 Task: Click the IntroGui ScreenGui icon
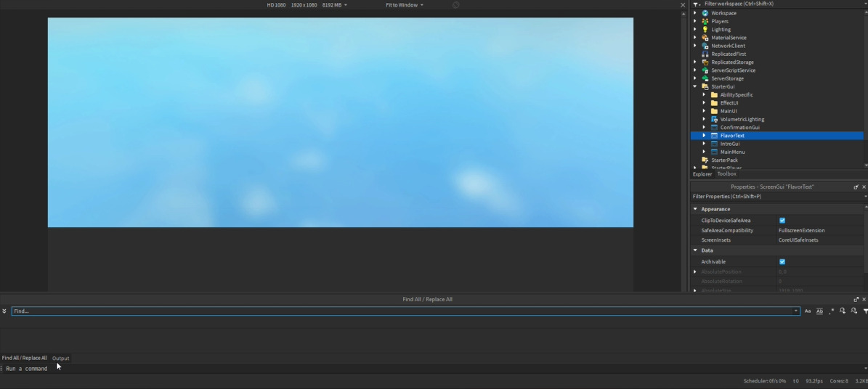pyautogui.click(x=714, y=144)
